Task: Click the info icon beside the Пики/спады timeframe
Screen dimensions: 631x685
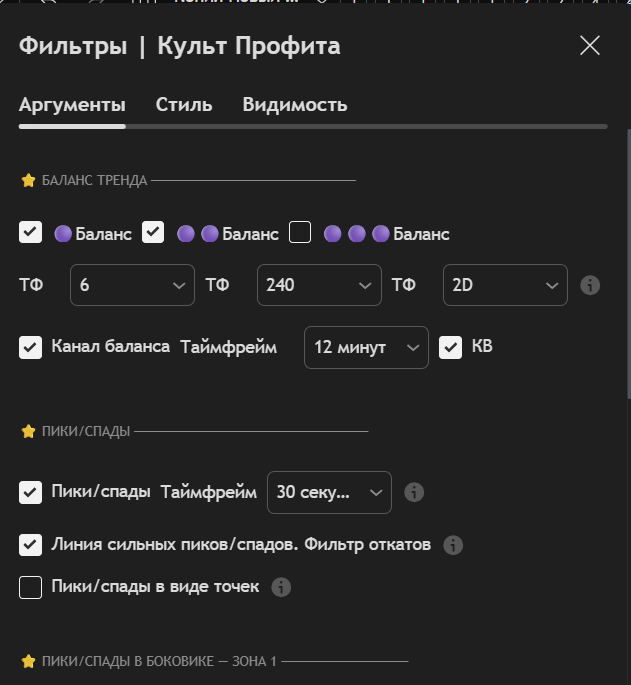Action: click(414, 492)
